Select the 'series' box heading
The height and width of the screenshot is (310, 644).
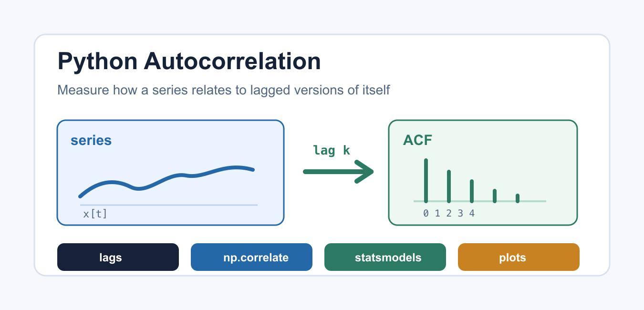91,140
